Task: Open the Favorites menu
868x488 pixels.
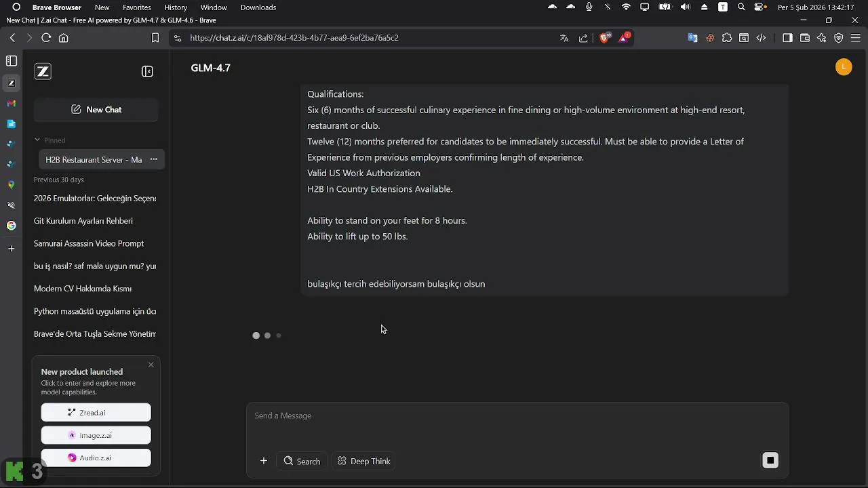Action: click(137, 7)
